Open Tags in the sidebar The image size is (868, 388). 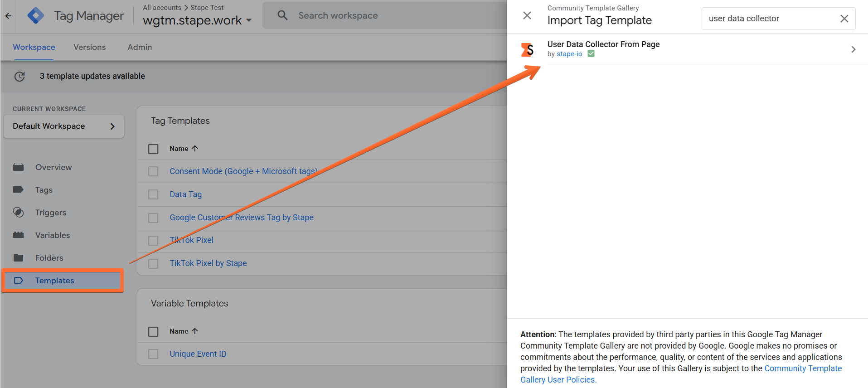(x=44, y=190)
